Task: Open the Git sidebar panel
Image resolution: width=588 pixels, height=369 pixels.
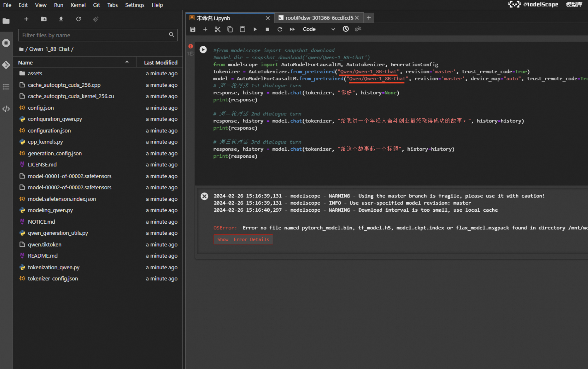Action: pyautogui.click(x=6, y=65)
